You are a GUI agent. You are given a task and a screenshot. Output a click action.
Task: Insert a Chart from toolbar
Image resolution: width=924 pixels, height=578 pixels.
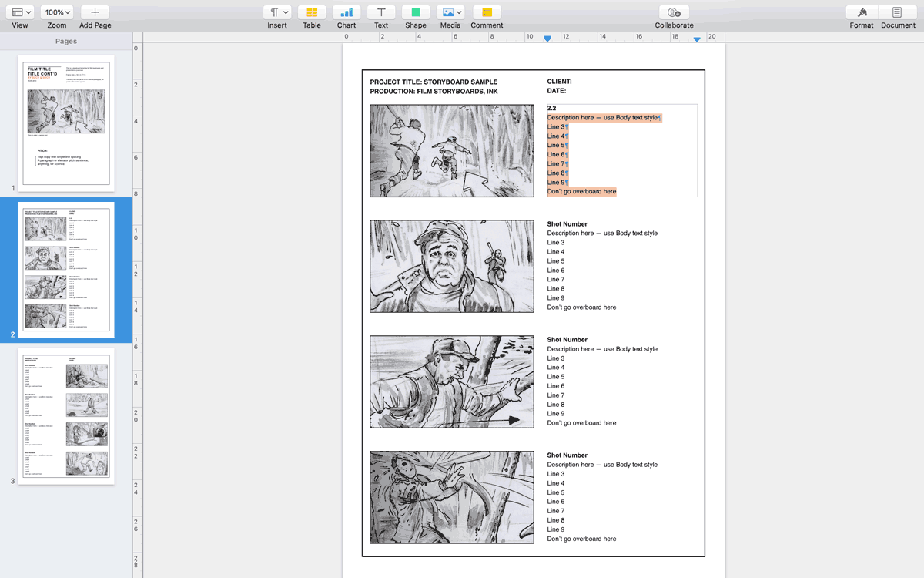[x=346, y=12]
